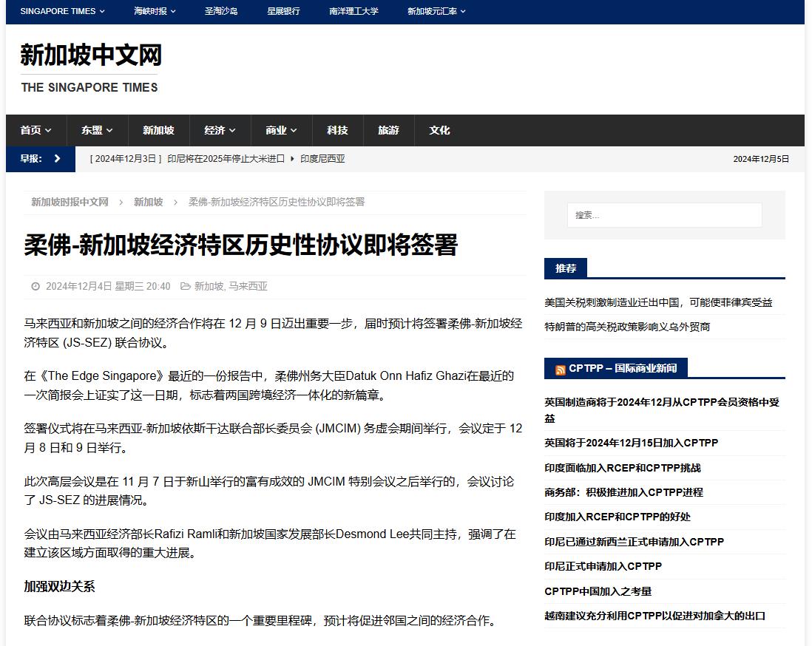Click the 推荐 section heading

pos(566,268)
